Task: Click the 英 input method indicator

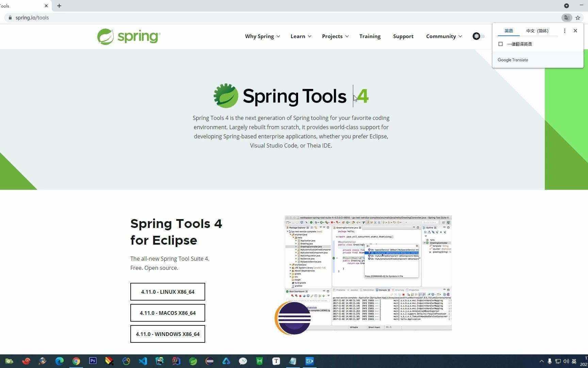Action: (x=574, y=361)
